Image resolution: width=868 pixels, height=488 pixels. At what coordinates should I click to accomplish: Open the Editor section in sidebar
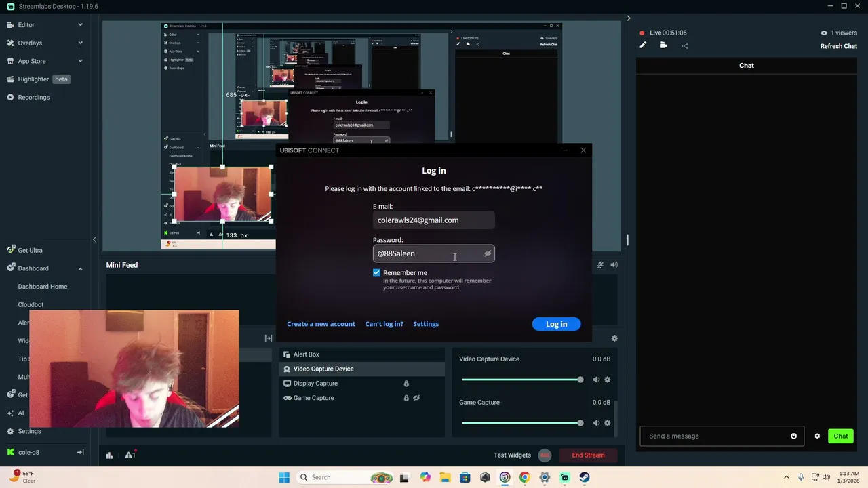coord(26,25)
